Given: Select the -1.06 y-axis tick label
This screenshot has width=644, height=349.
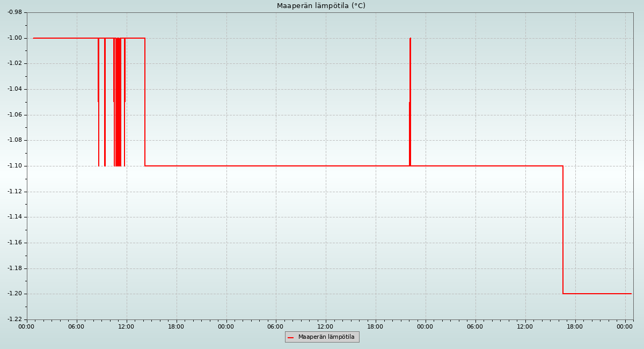Looking at the screenshot, I should (x=14, y=115).
